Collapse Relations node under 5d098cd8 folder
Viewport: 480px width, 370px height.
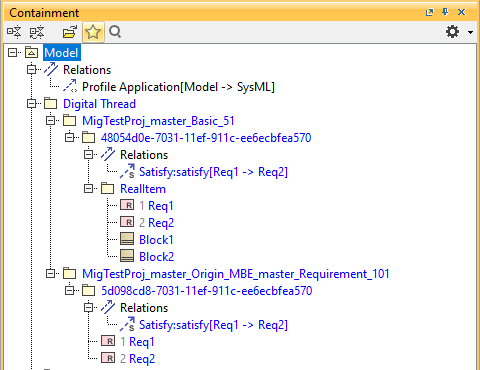[x=89, y=308]
